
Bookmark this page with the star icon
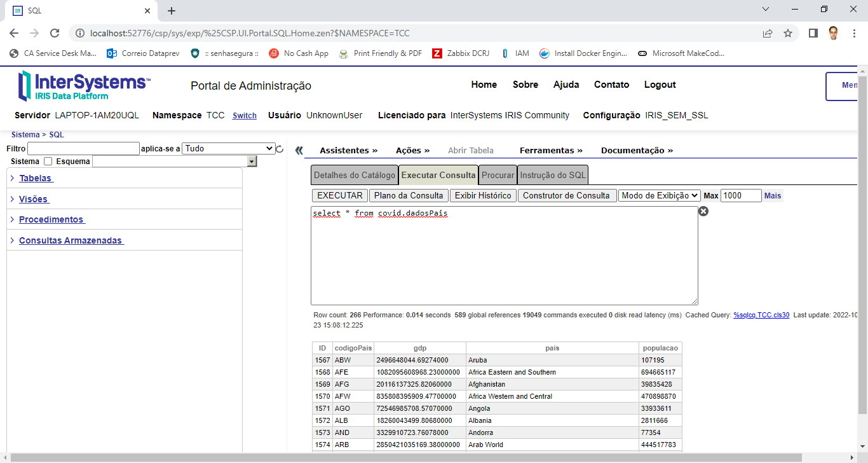(x=788, y=33)
